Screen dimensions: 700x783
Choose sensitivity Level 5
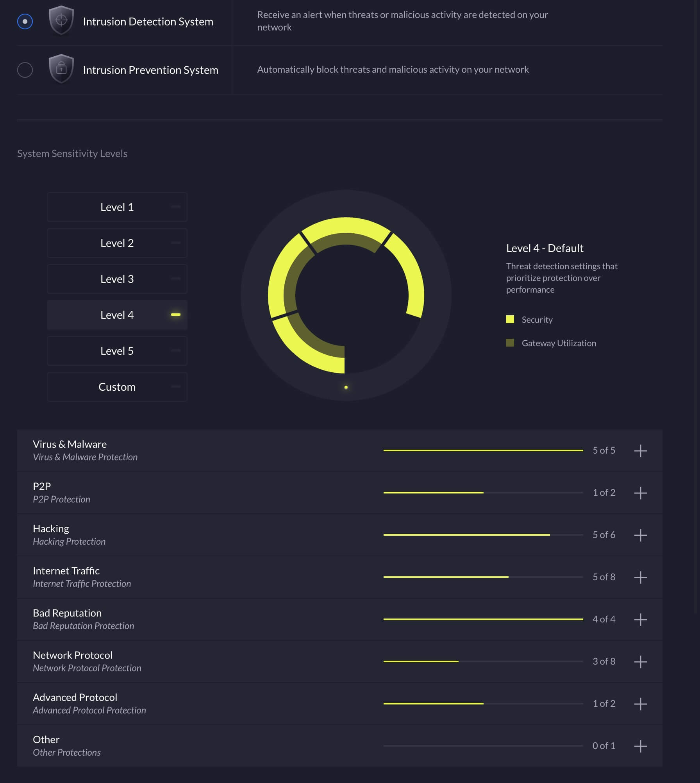coord(117,351)
